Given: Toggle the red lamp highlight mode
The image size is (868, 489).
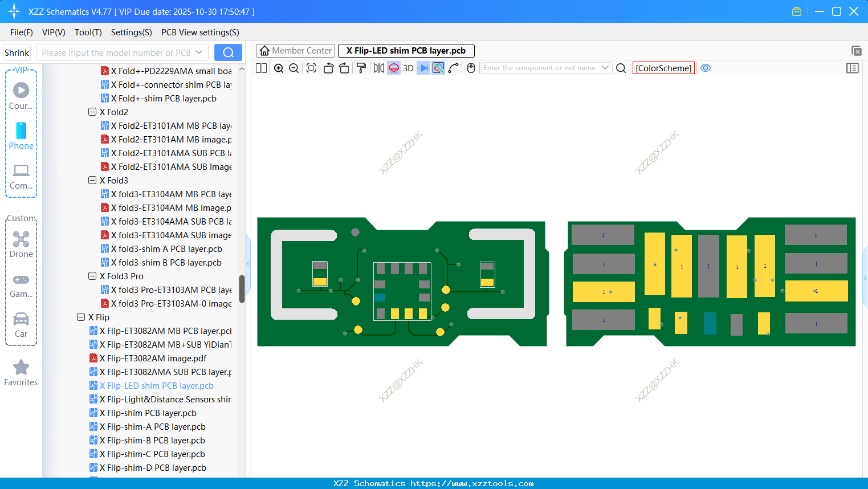Looking at the screenshot, I should (x=393, y=68).
